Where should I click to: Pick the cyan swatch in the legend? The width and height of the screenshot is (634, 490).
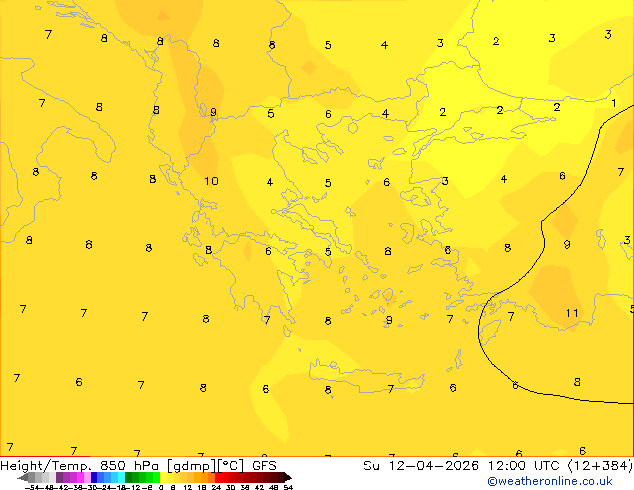(121, 477)
